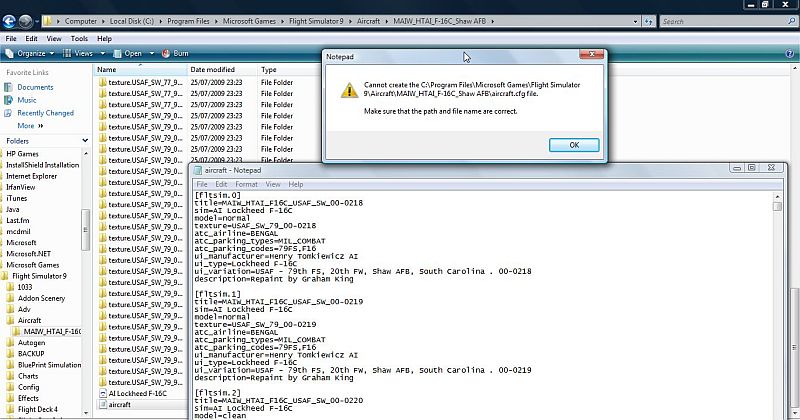This screenshot has height=420, width=800.
Task: Open the Tools menu in Explorer
Action: 78,38
